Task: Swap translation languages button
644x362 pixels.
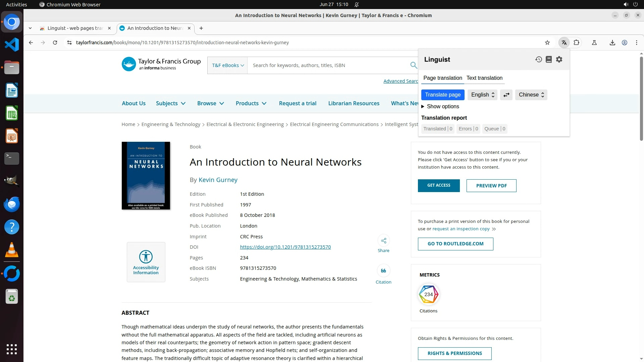Action: 506,95
